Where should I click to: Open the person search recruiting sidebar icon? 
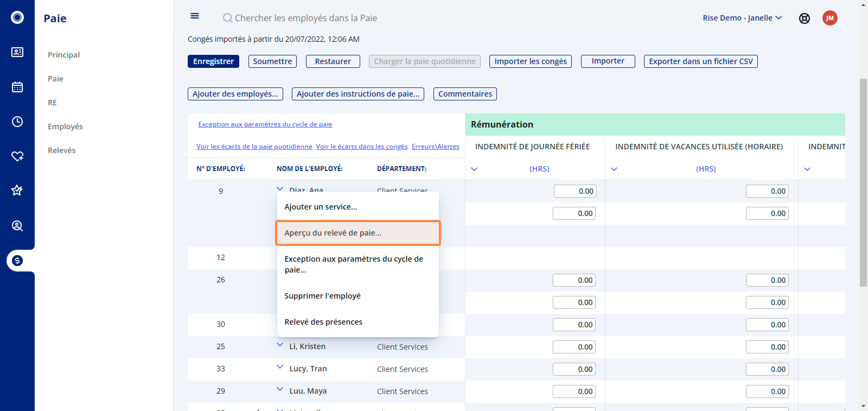[x=17, y=226]
